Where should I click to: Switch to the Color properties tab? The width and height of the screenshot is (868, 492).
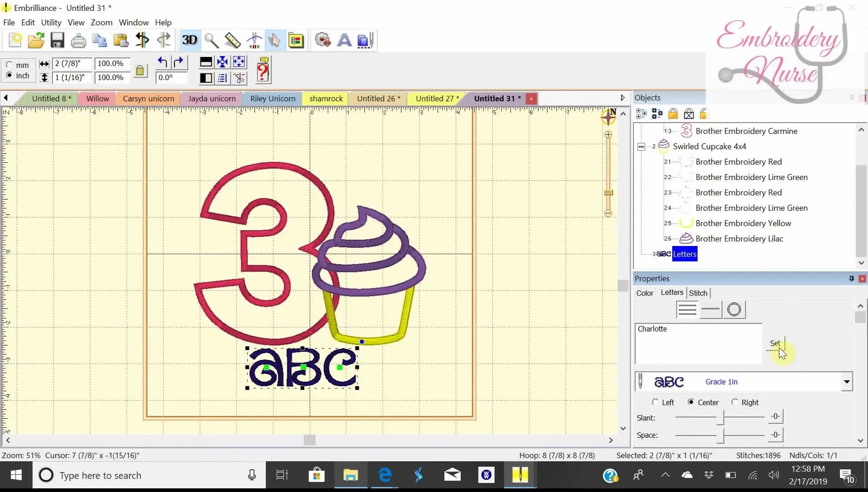click(x=644, y=293)
